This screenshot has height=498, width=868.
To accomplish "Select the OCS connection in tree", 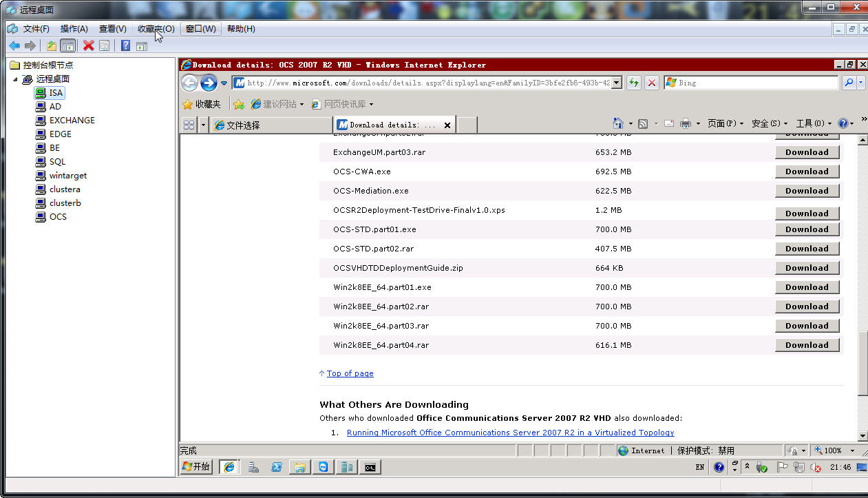I will 58,217.
